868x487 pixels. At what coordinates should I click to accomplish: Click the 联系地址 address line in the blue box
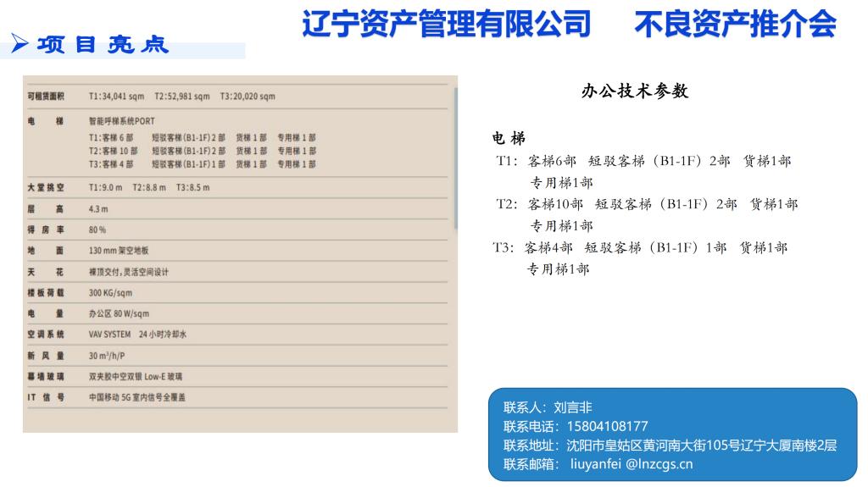point(670,445)
